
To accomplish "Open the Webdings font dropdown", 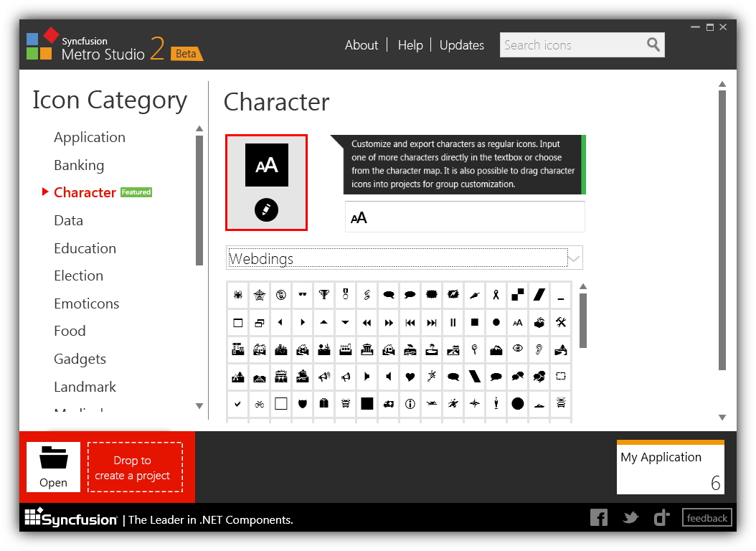I will click(404, 258).
